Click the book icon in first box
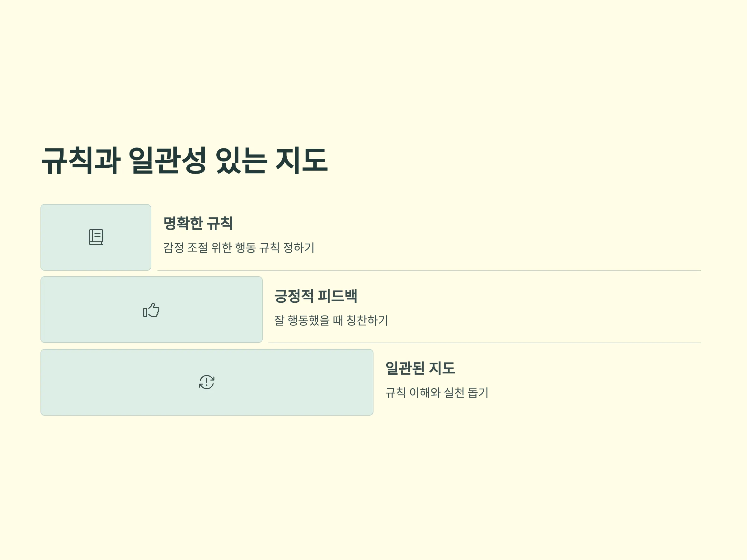 pos(96,237)
